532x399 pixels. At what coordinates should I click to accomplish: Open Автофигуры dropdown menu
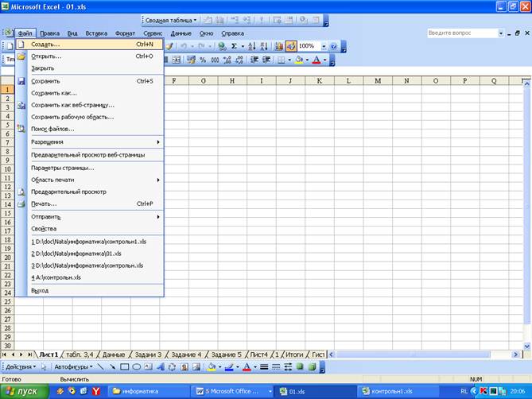pos(73,366)
